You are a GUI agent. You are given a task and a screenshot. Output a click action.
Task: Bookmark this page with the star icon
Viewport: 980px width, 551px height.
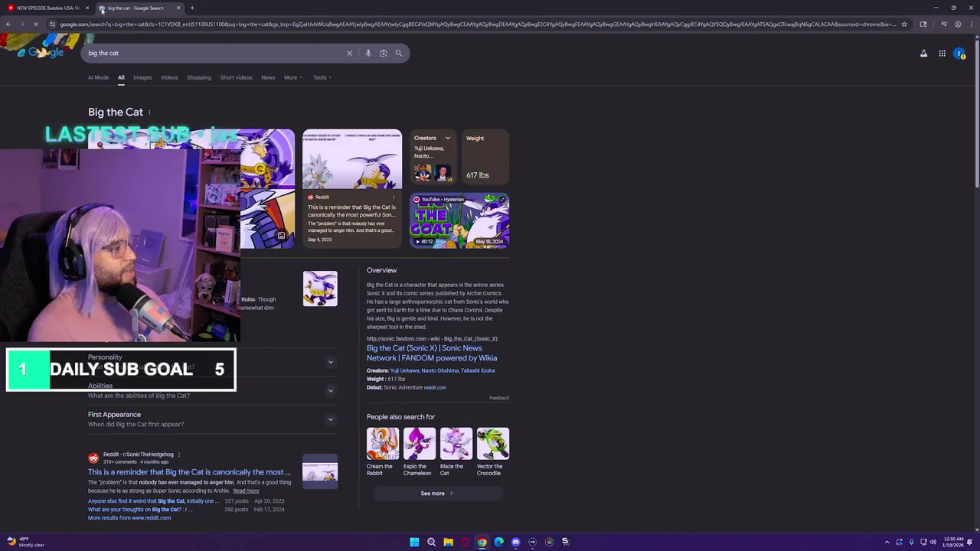(x=904, y=24)
